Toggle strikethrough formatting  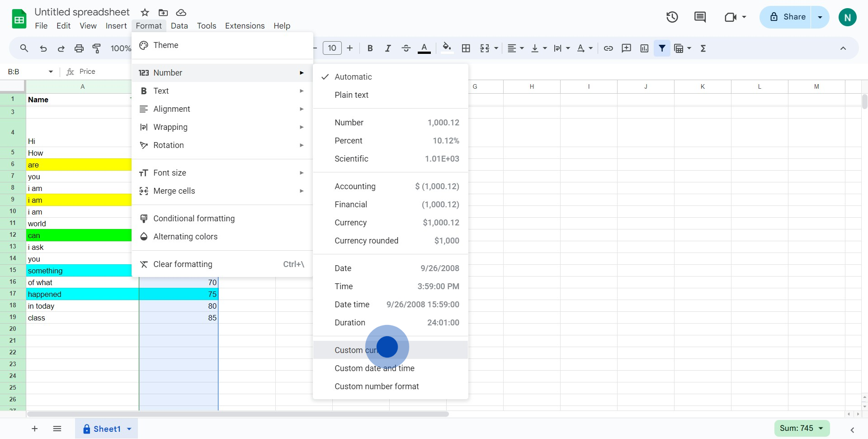click(x=406, y=48)
